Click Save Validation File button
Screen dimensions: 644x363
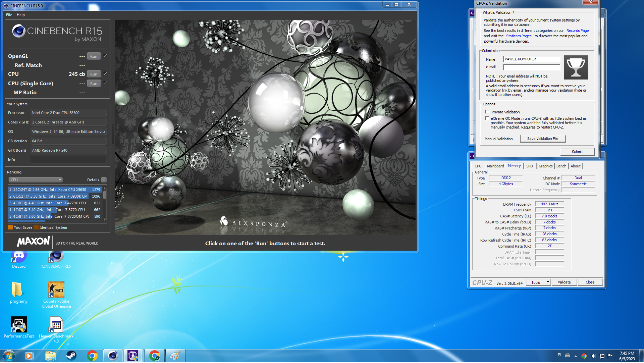click(543, 139)
